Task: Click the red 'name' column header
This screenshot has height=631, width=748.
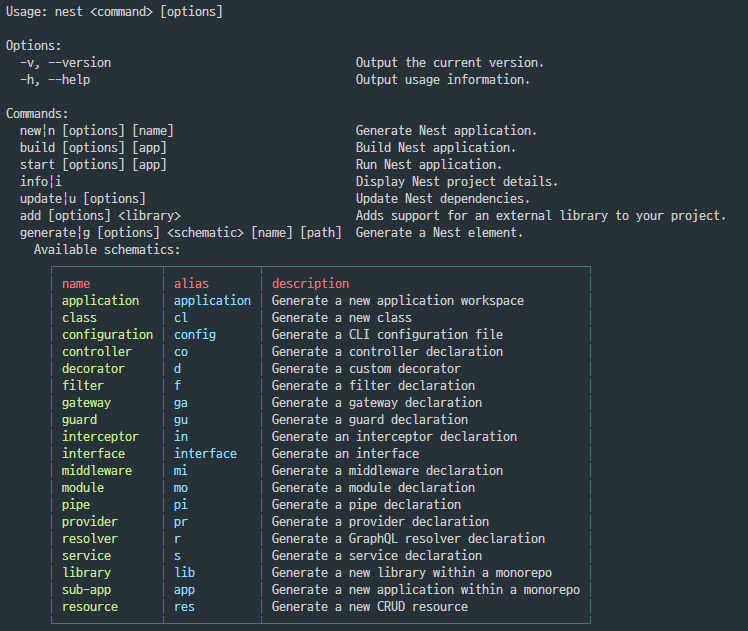Action: click(x=76, y=284)
